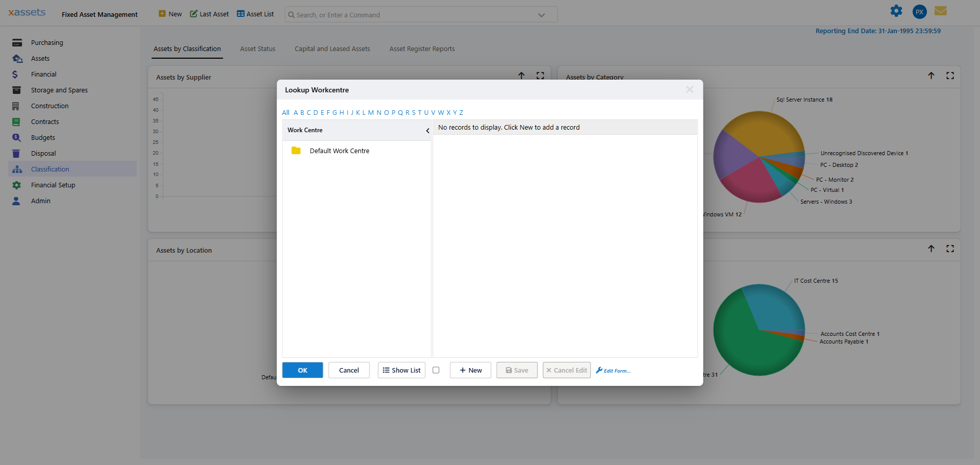Open the mail envelope icon
Viewport: 980px width, 465px height.
tap(941, 11)
